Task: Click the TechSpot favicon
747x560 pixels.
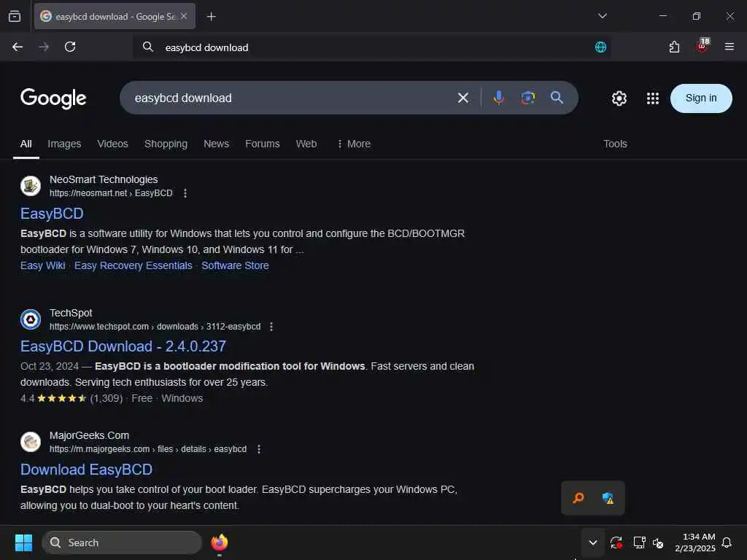Action: tap(31, 319)
